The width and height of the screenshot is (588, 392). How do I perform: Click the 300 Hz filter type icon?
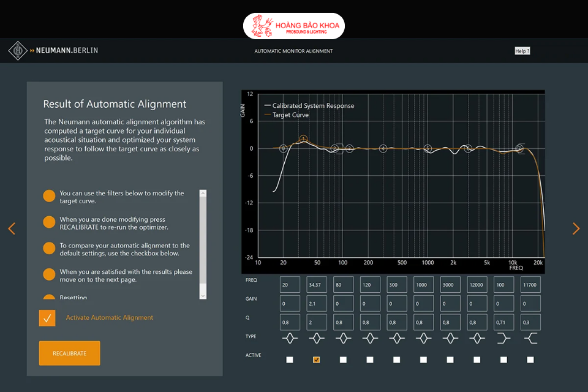coord(397,338)
